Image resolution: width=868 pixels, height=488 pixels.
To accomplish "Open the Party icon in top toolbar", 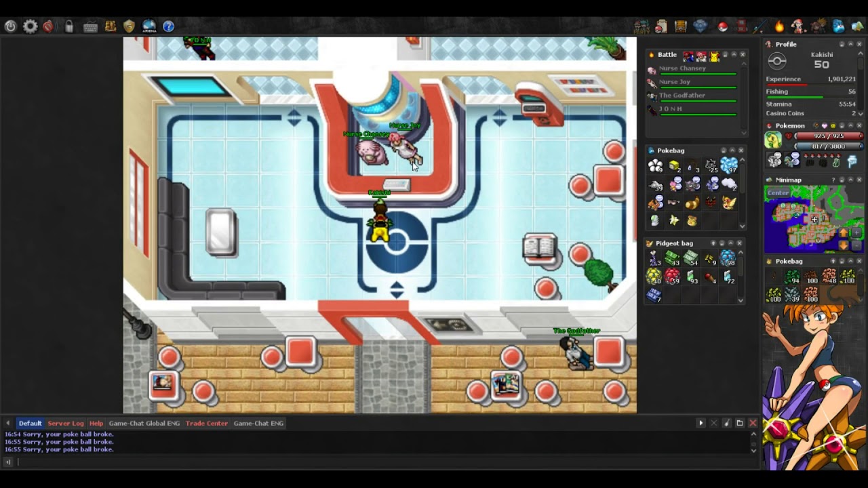I will [x=642, y=27].
